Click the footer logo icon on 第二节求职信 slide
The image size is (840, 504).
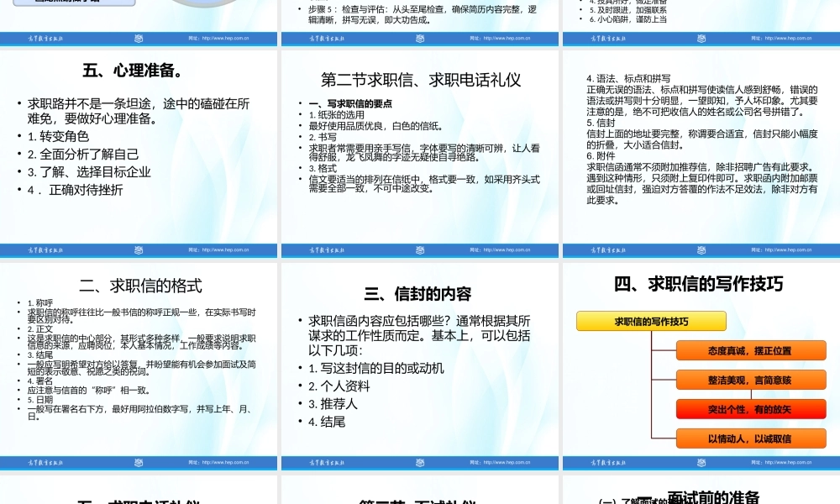[420, 250]
